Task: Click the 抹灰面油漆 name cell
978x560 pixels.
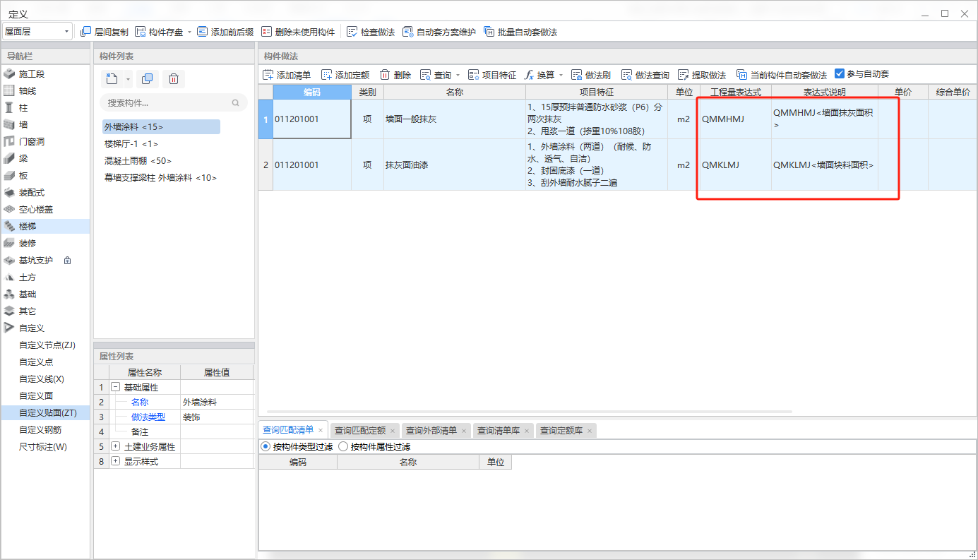Action: point(454,165)
